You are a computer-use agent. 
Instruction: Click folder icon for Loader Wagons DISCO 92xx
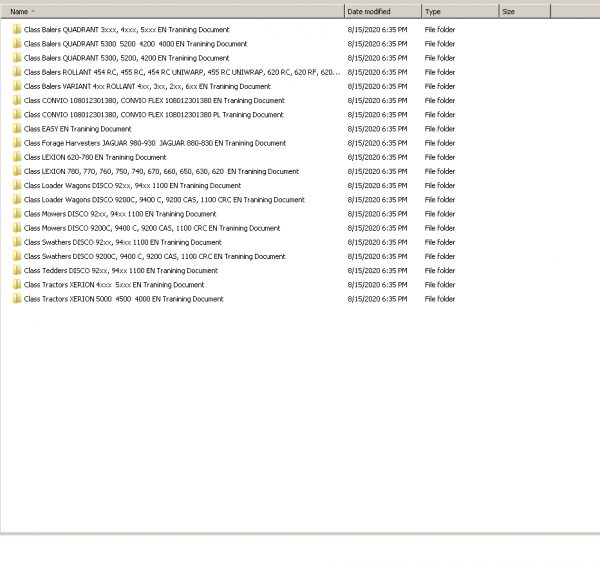pos(16,185)
